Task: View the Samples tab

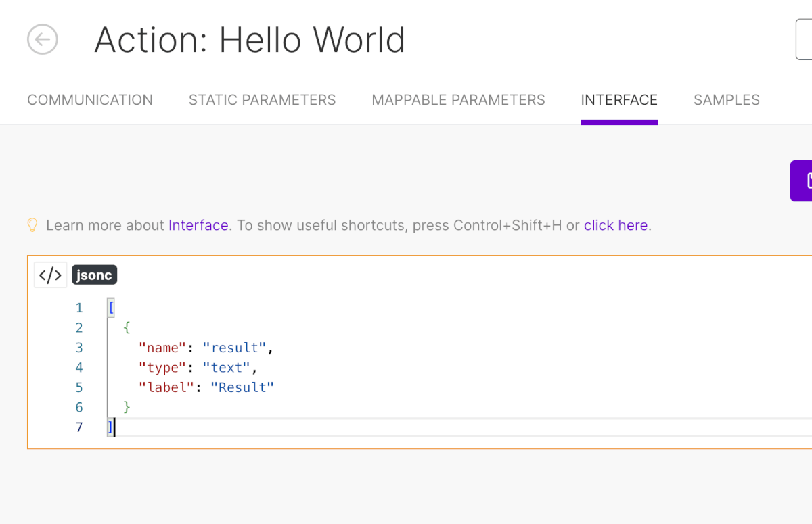Action: click(x=727, y=100)
